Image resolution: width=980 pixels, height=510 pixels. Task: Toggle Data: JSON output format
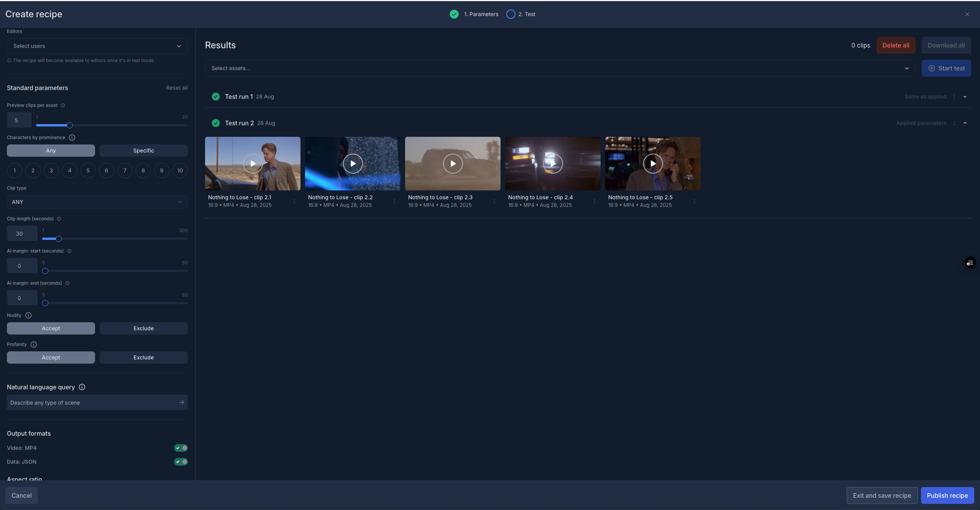[x=181, y=462]
